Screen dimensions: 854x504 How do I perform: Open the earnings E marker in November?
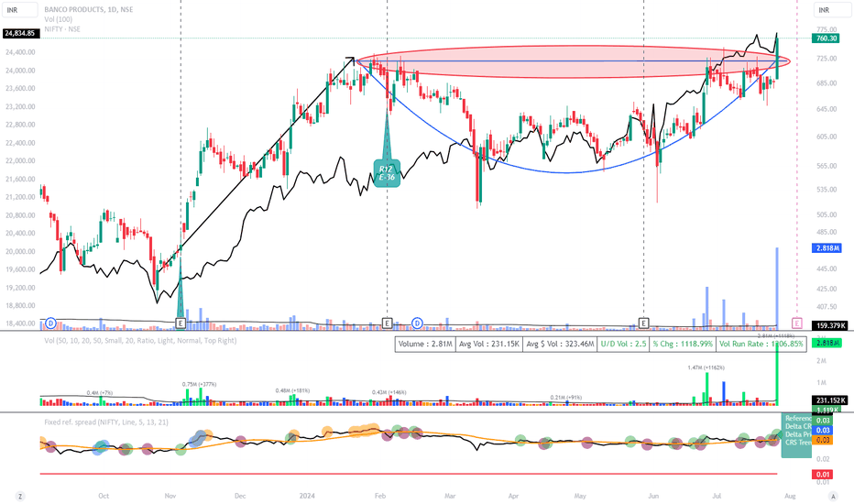pos(181,323)
